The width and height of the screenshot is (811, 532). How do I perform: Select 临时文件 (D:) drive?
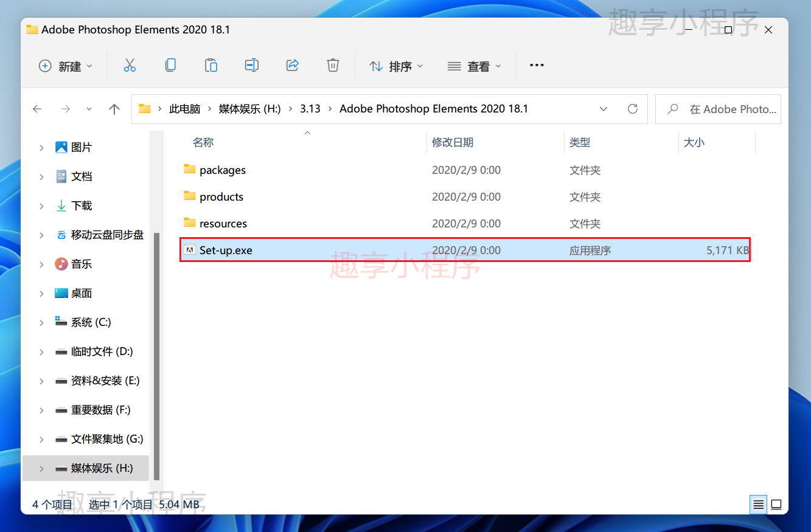pos(102,351)
